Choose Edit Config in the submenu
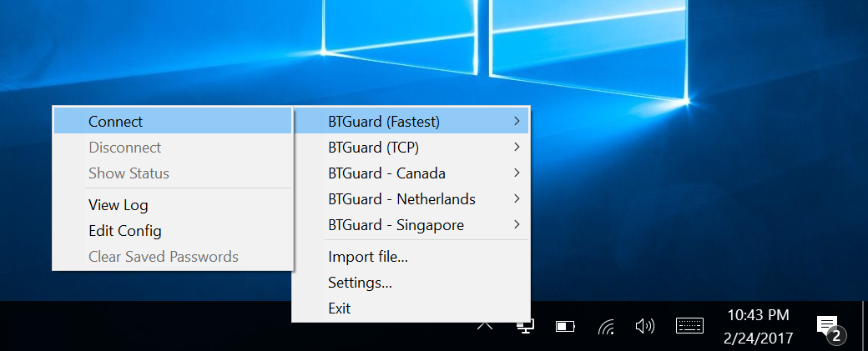This screenshot has height=351, width=868. (x=124, y=231)
